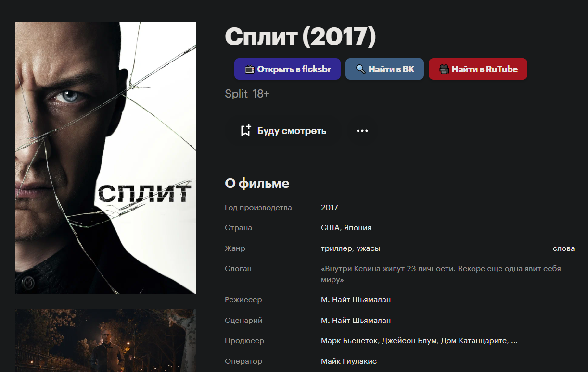The image size is (588, 372).
Task: Select country США
Action: [x=330, y=228]
